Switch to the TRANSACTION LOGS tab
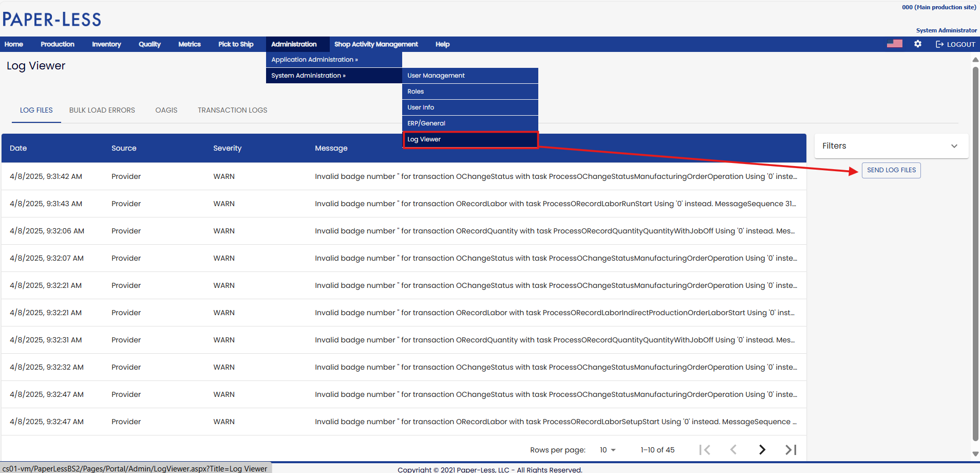Viewport: 980px width, 473px height. click(x=233, y=110)
